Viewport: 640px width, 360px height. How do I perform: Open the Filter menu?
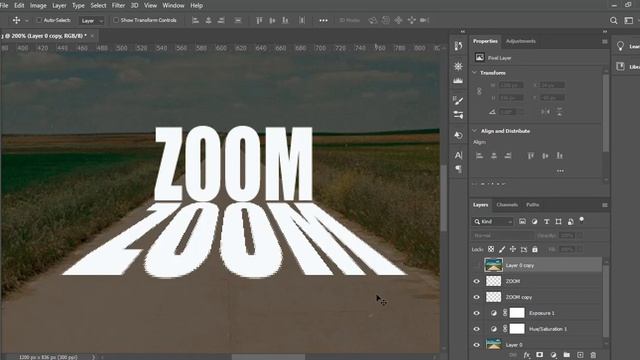pos(118,6)
